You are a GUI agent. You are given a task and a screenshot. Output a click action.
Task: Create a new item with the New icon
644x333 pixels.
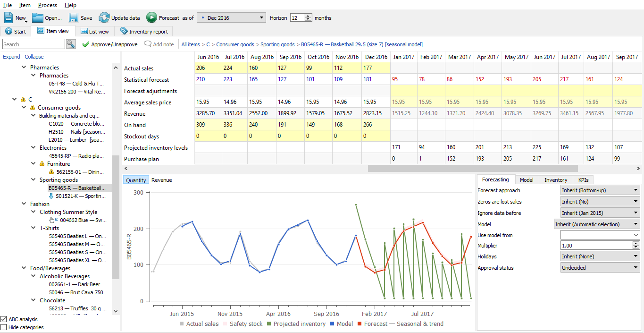click(x=8, y=17)
